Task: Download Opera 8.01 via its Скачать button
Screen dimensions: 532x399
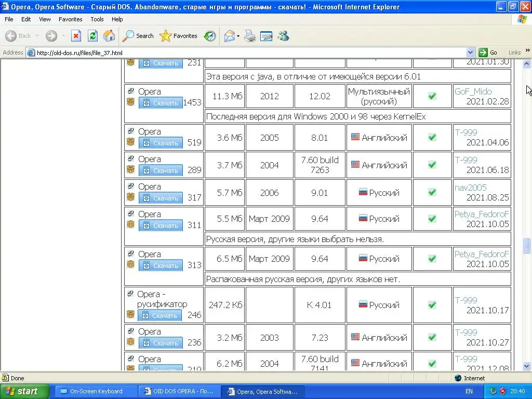Action: (161, 143)
